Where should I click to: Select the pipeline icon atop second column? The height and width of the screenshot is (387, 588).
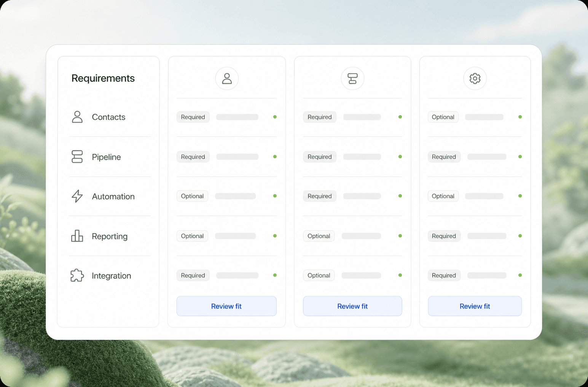[352, 78]
